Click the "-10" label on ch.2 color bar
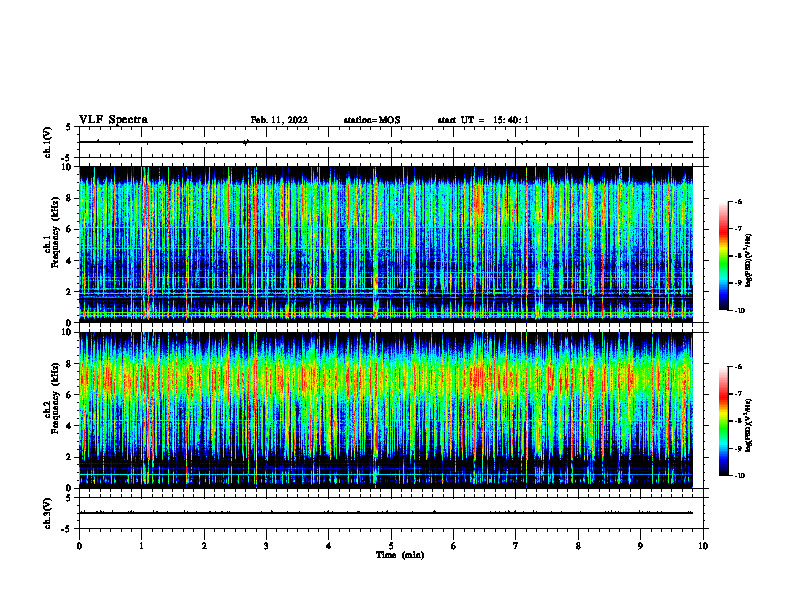This screenshot has width=792, height=612. pos(740,476)
